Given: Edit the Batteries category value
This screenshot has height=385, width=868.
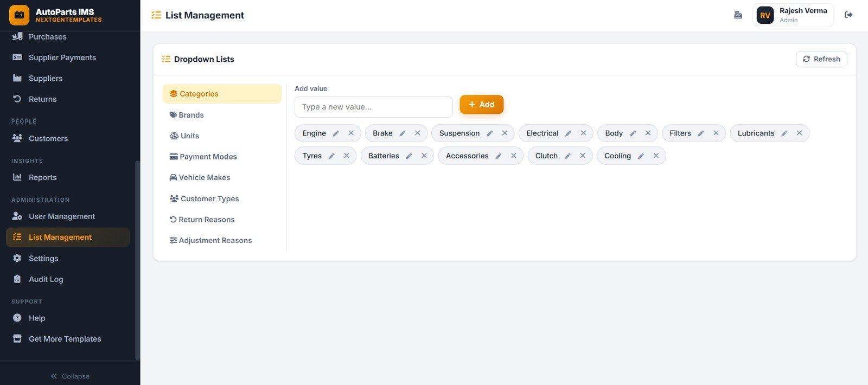Looking at the screenshot, I should 409,156.
